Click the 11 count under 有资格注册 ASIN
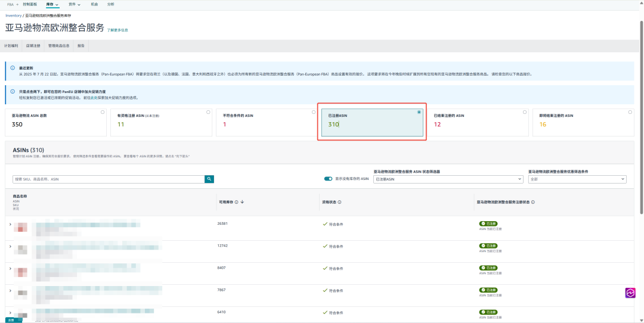This screenshot has height=323, width=644. pos(120,125)
